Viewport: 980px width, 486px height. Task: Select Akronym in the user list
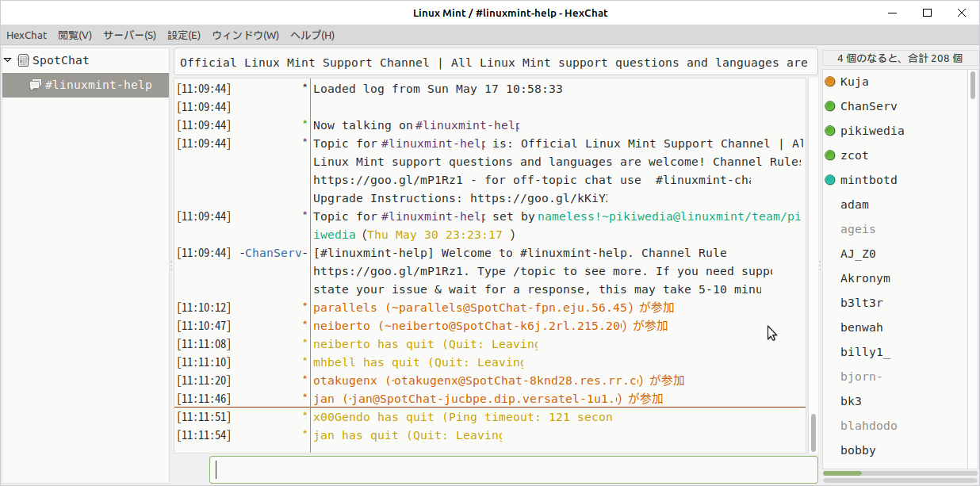click(867, 277)
